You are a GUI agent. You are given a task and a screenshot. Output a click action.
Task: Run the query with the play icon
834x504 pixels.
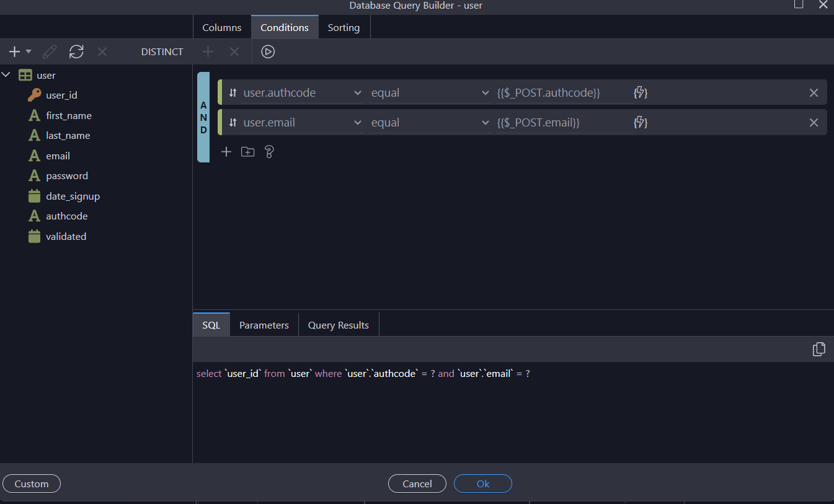tap(267, 51)
